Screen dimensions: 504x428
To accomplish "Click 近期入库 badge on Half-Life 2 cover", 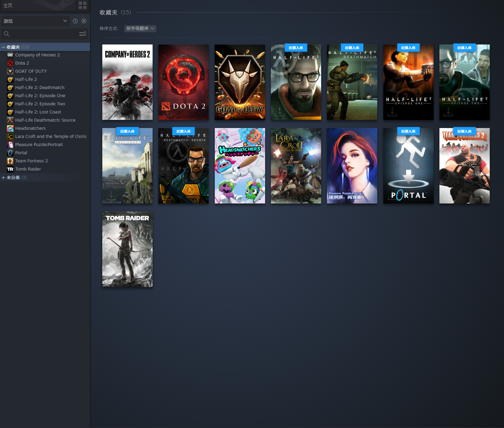I will pyautogui.click(x=296, y=48).
